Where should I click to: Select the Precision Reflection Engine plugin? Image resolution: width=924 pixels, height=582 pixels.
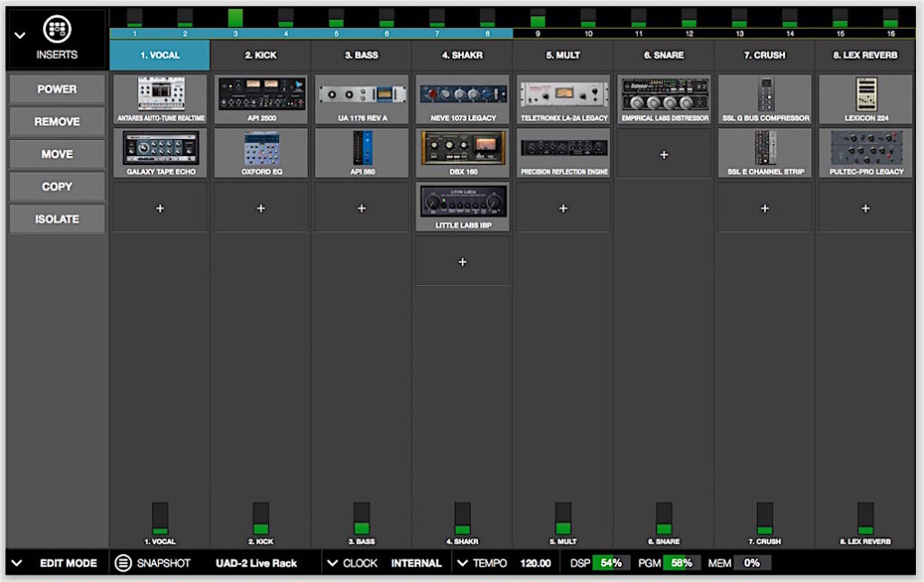pos(564,153)
